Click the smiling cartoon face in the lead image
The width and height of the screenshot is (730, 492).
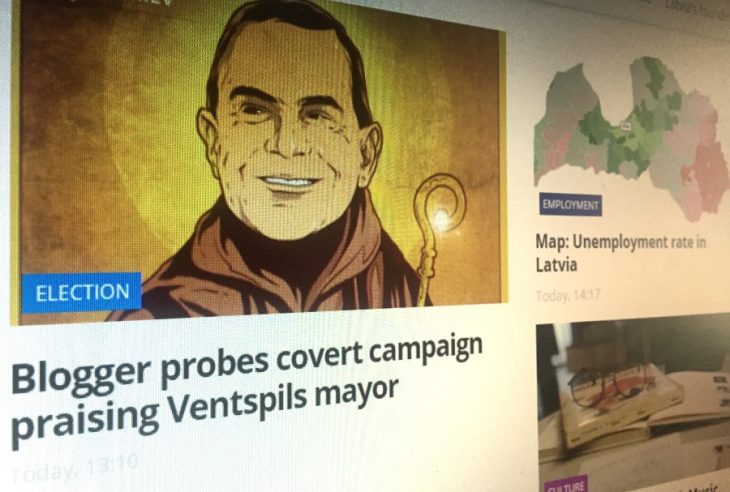tap(288, 135)
